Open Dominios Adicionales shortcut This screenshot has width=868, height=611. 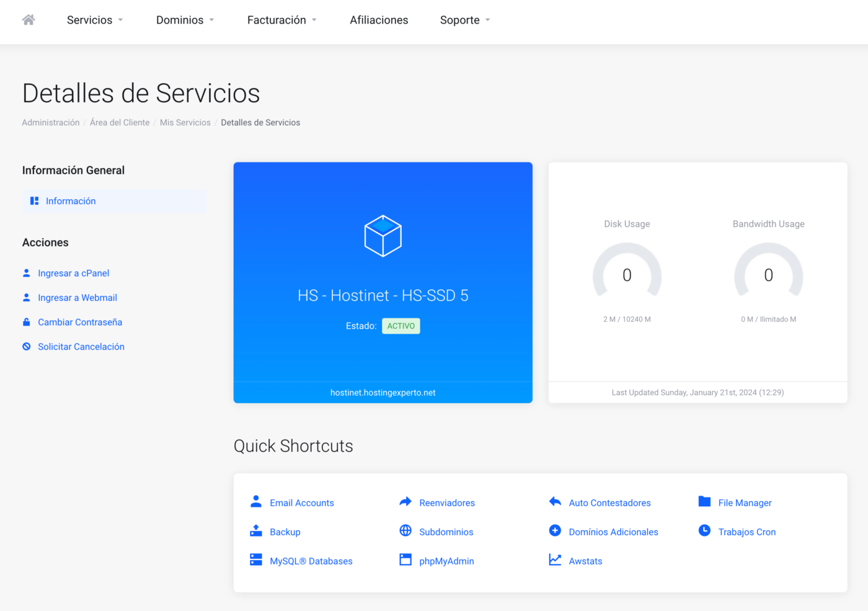(x=614, y=532)
